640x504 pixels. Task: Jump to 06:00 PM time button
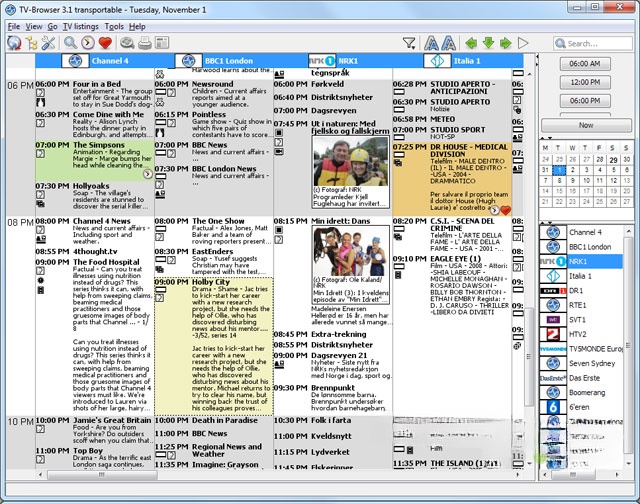coord(585,100)
